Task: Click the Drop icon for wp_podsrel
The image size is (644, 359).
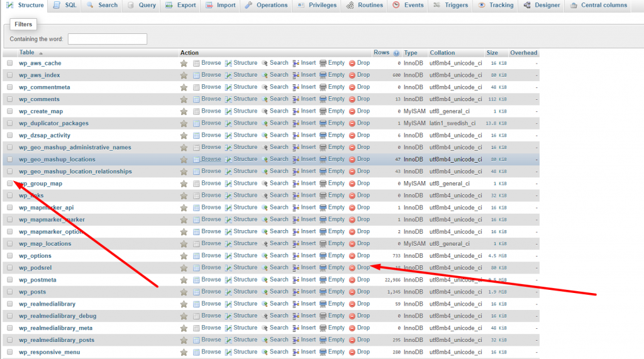Action: point(352,268)
